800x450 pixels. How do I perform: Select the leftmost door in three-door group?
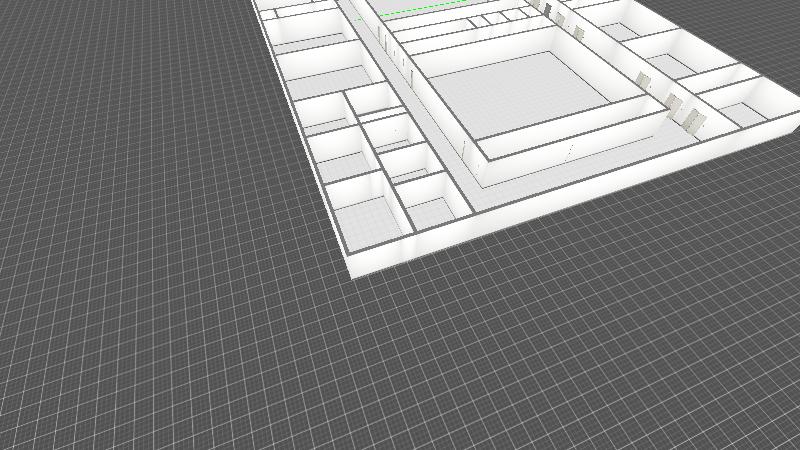(x=645, y=82)
